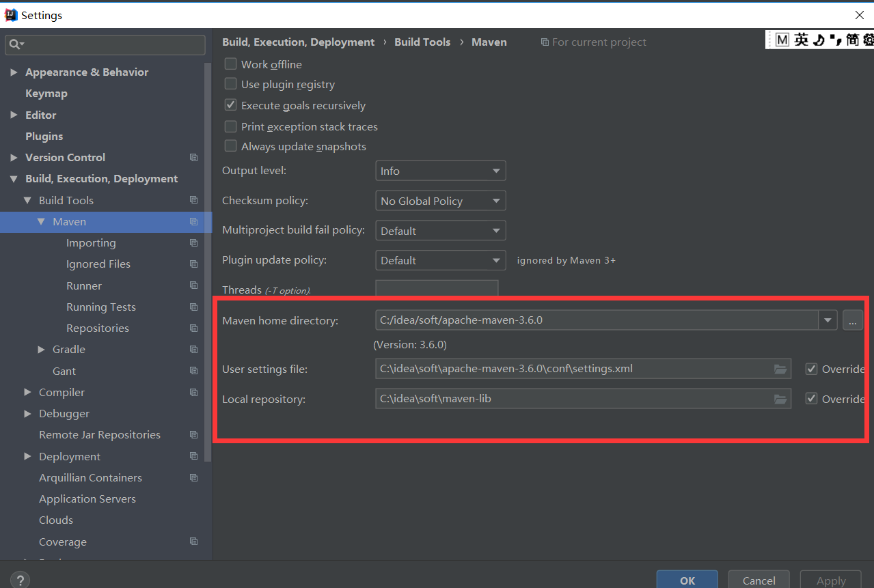The width and height of the screenshot is (874, 588).
Task: Click the settings search field
Action: point(105,45)
